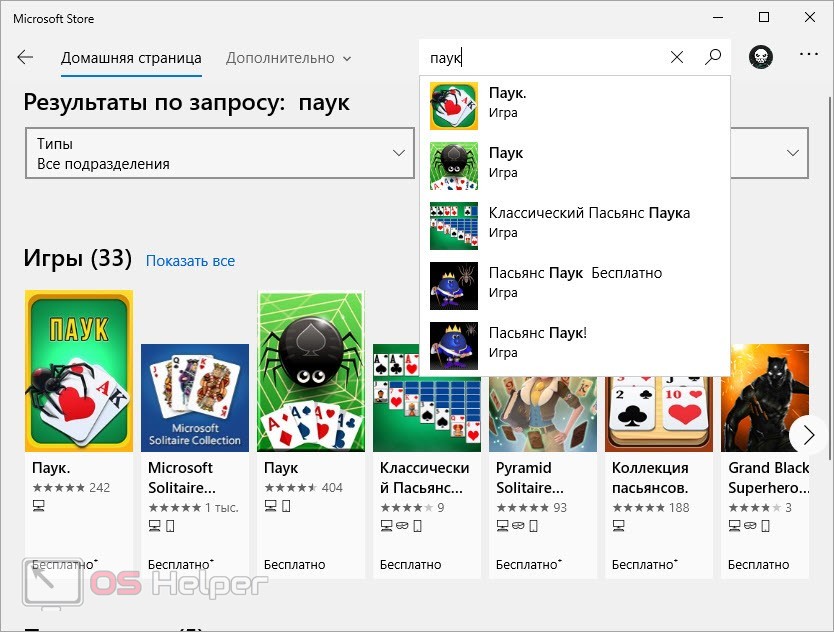
Task: Show next games with right arrow
Action: [808, 435]
